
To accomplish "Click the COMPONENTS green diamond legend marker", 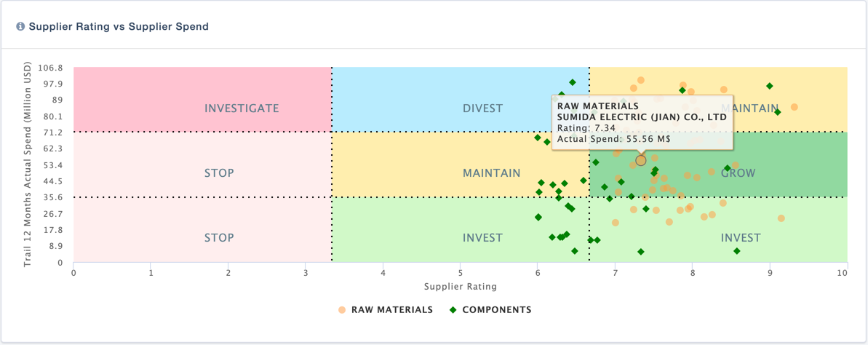I will coord(453,310).
